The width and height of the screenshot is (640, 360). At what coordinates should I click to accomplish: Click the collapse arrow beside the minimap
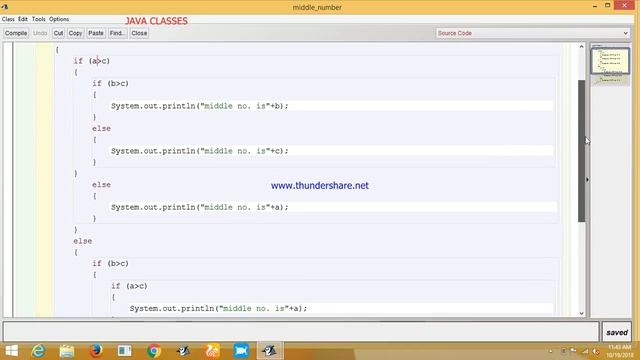pos(587,180)
